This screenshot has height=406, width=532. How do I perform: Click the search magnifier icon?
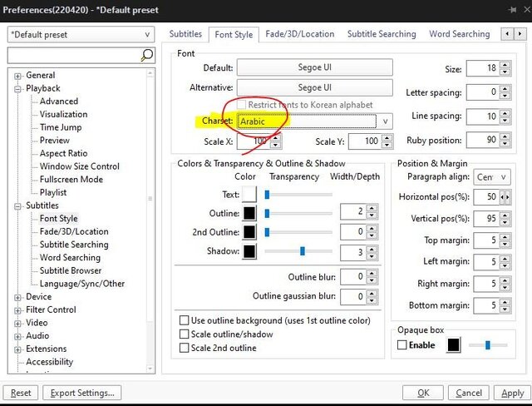coord(147,55)
